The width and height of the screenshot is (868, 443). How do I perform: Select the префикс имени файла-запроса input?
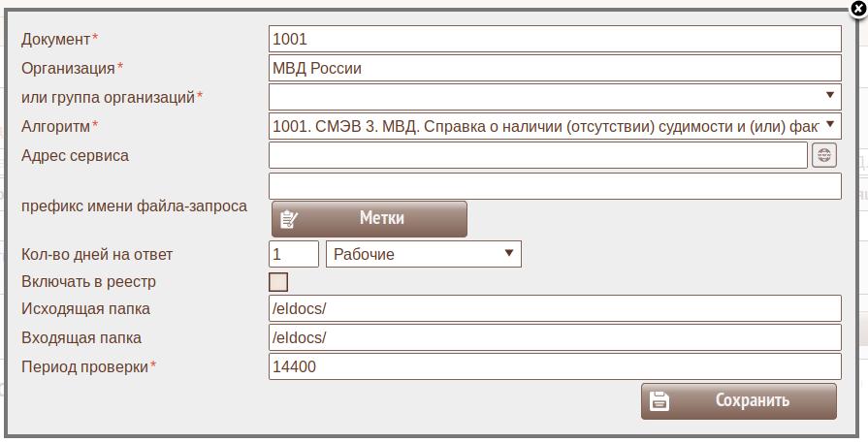pyautogui.click(x=555, y=186)
